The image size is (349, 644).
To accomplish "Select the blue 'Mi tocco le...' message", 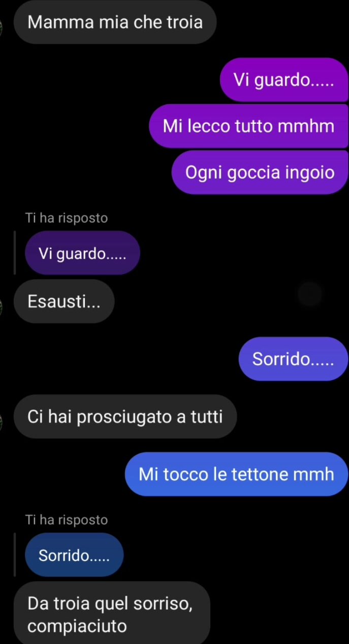I will pyautogui.click(x=237, y=474).
